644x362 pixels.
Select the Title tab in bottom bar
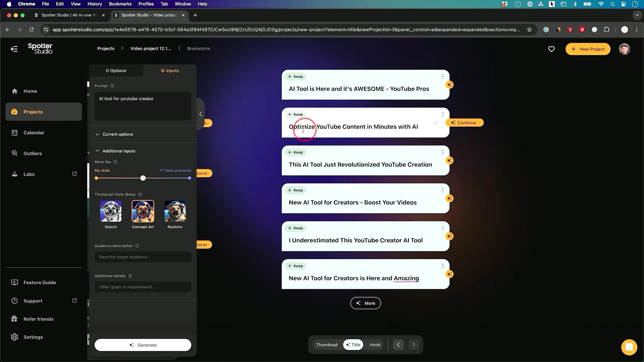[x=353, y=345]
